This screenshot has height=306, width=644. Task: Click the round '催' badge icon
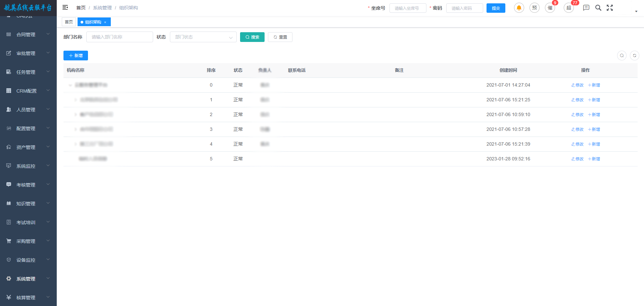[x=550, y=8]
